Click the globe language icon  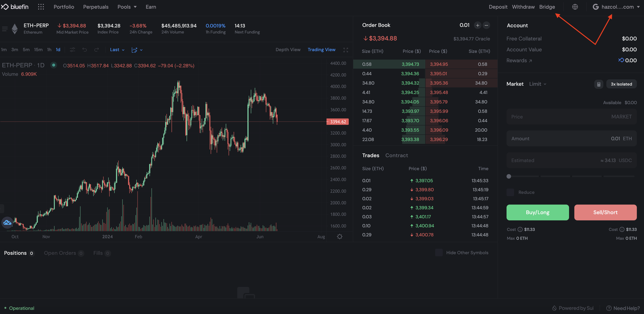pos(575,7)
